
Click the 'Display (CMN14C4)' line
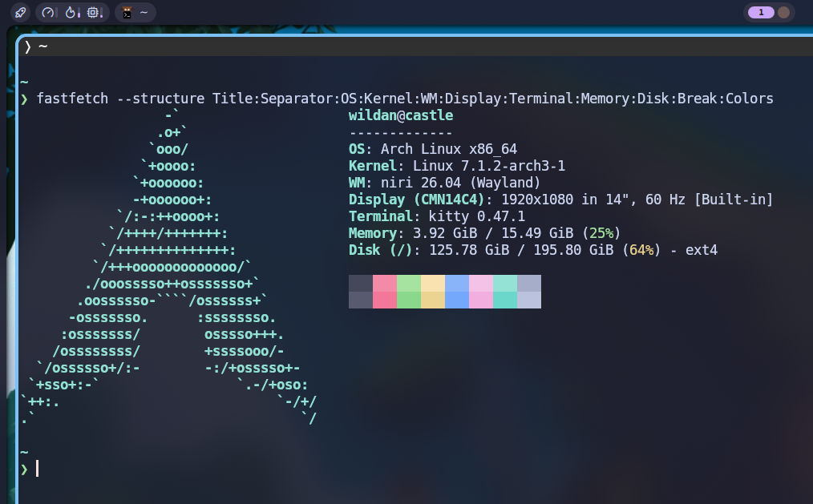point(560,200)
